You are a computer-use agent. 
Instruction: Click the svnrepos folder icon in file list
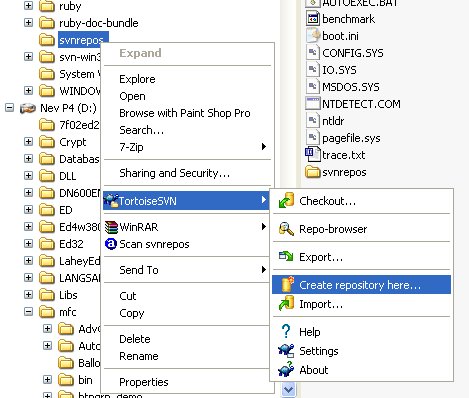pyautogui.click(x=313, y=172)
